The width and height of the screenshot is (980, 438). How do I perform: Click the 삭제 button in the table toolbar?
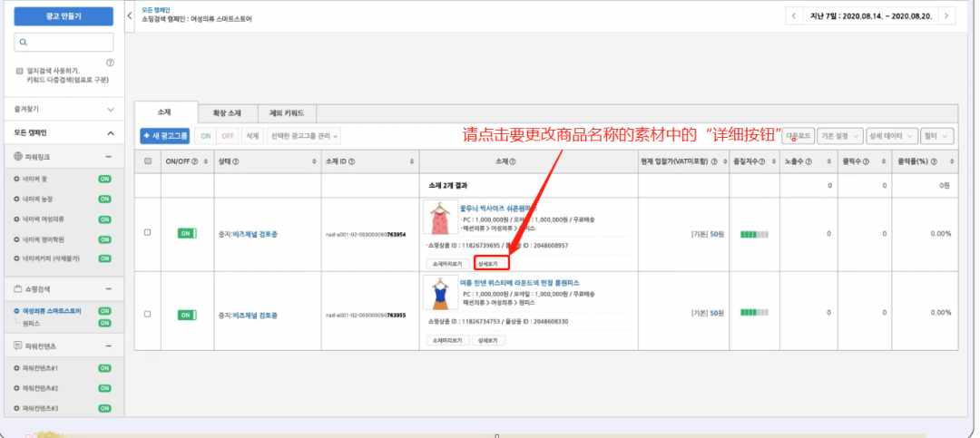tap(252, 136)
